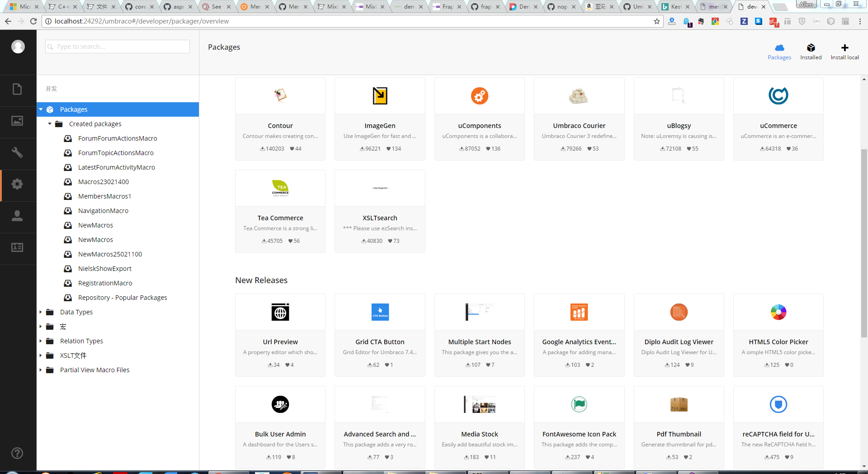This screenshot has height=474, width=868.
Task: Open the Users section person icon
Action: click(x=17, y=216)
